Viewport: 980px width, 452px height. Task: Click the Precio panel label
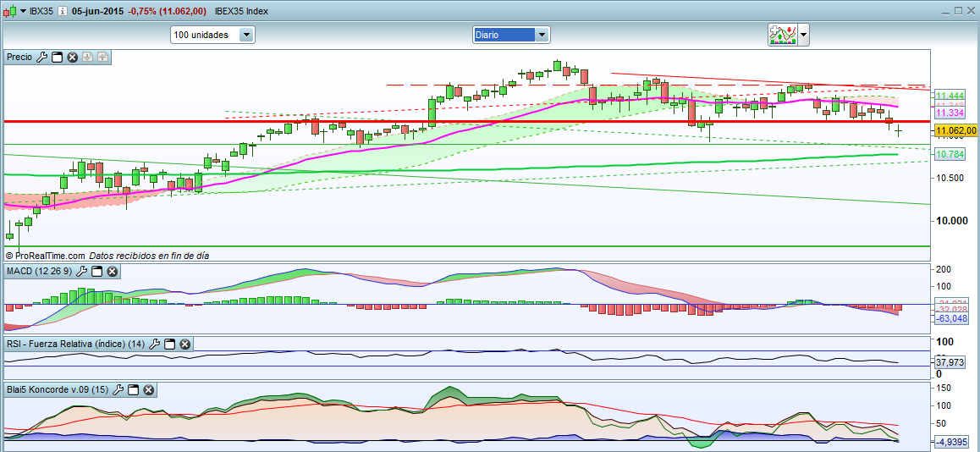click(19, 58)
